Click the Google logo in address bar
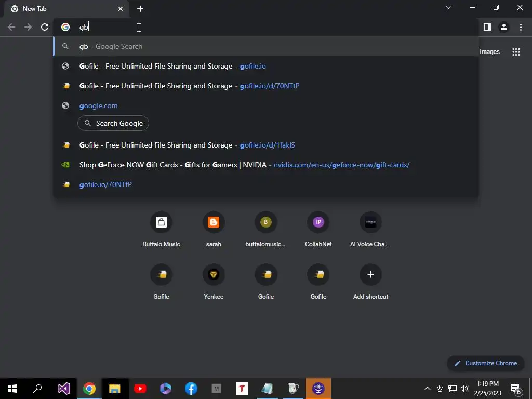Image resolution: width=532 pixels, height=399 pixels. (65, 27)
